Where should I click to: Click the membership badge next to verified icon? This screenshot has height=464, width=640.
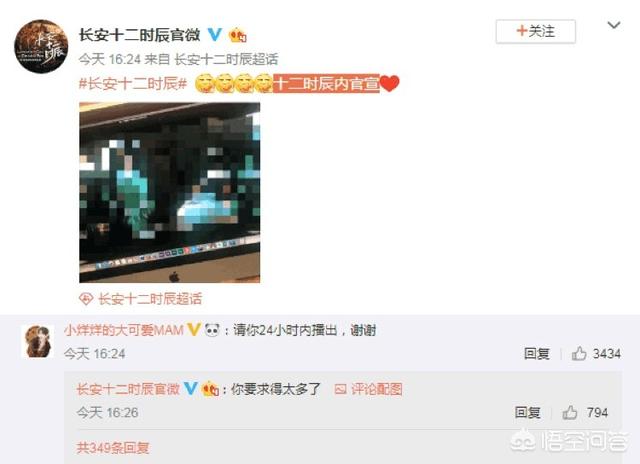click(238, 35)
